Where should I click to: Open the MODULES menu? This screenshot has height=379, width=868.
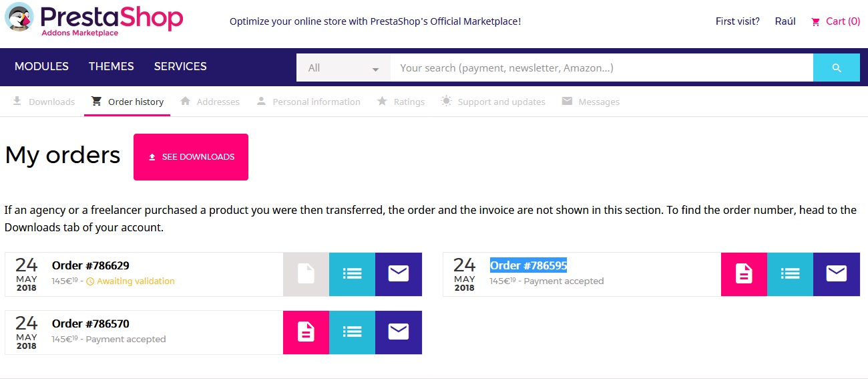(41, 66)
